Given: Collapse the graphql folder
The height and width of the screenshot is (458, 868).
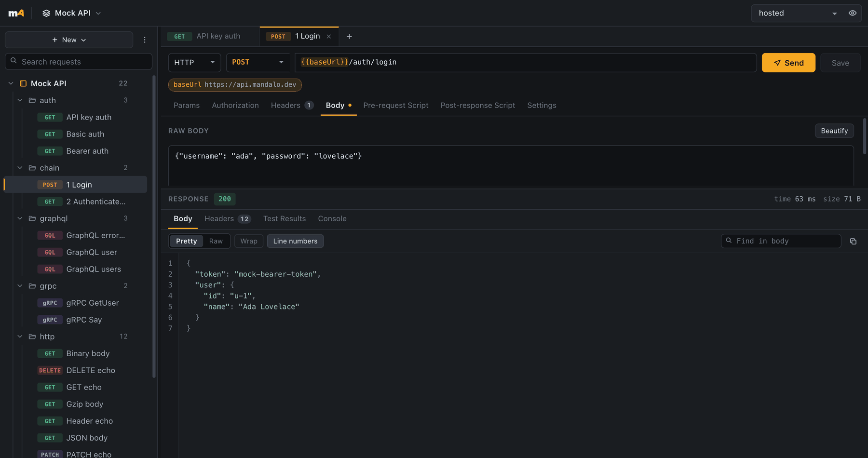Looking at the screenshot, I should (20, 218).
